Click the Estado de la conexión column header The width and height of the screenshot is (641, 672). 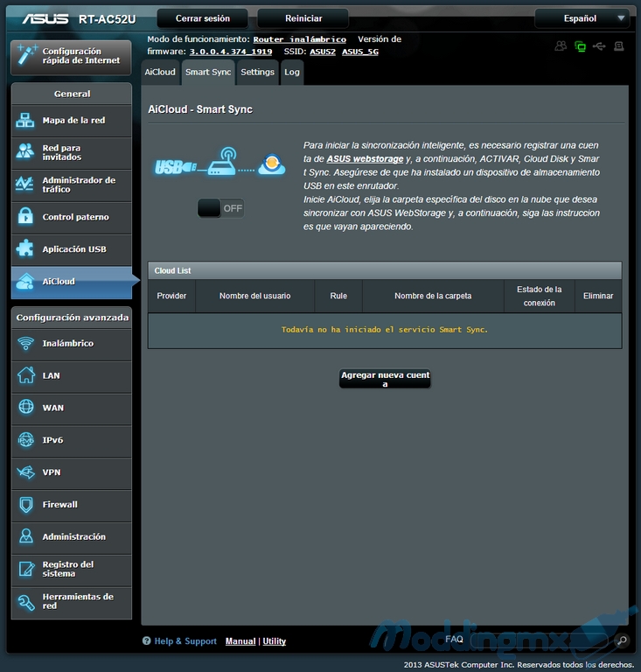pyautogui.click(x=539, y=296)
